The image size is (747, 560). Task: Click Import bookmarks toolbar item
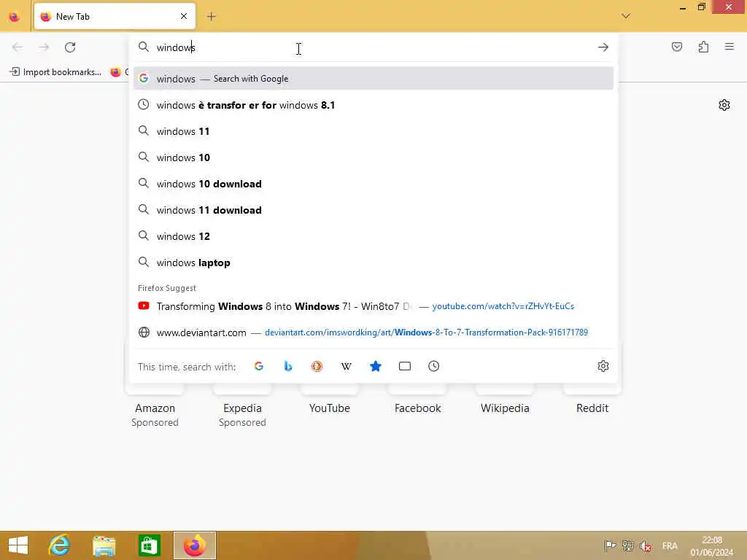point(55,72)
